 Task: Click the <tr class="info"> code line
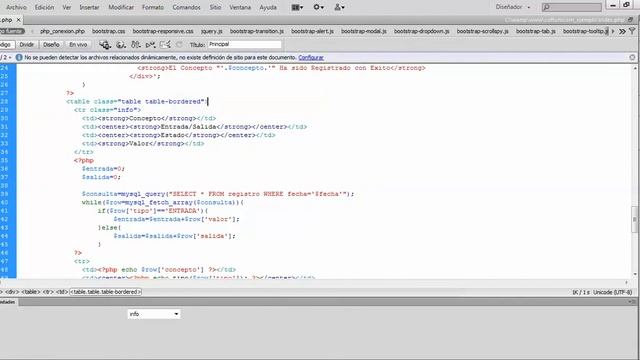point(107,110)
